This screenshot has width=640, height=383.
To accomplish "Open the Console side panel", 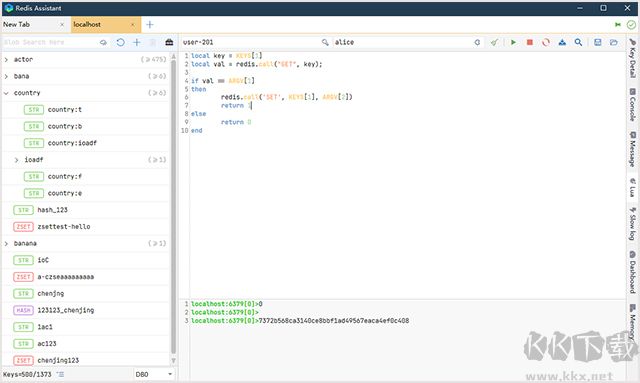I will pyautogui.click(x=632, y=104).
